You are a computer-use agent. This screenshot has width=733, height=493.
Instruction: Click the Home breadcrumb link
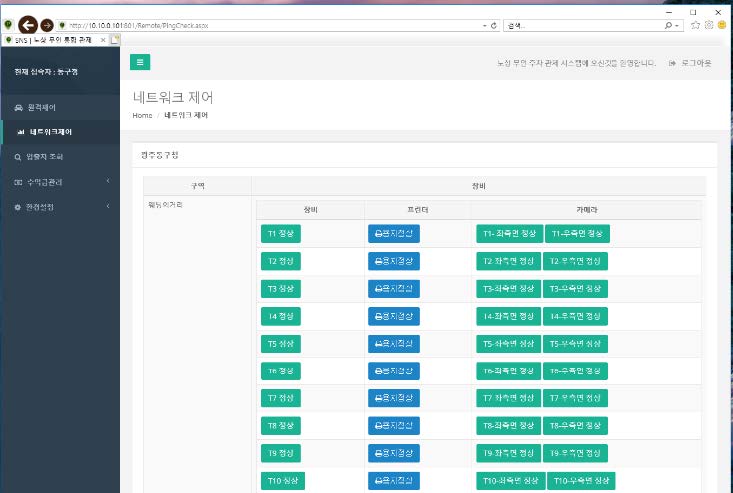click(142, 116)
